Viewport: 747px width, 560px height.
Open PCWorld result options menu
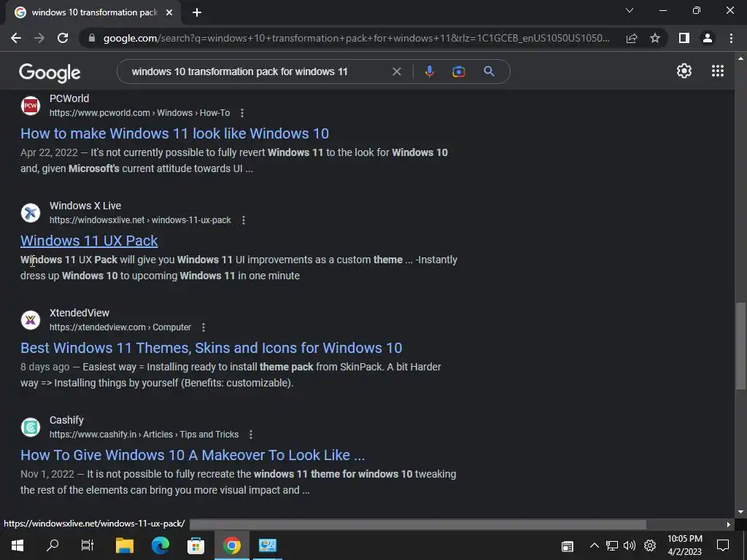[x=242, y=113]
